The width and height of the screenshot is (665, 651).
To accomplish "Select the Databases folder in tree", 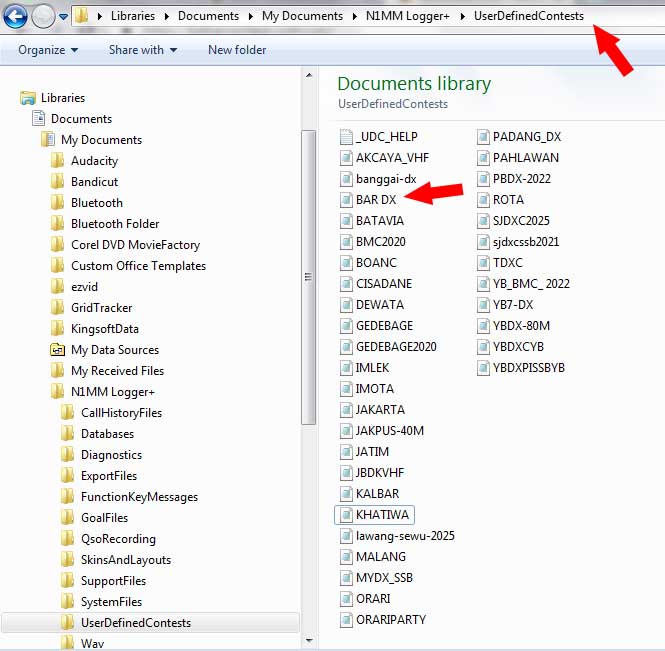I will [107, 434].
